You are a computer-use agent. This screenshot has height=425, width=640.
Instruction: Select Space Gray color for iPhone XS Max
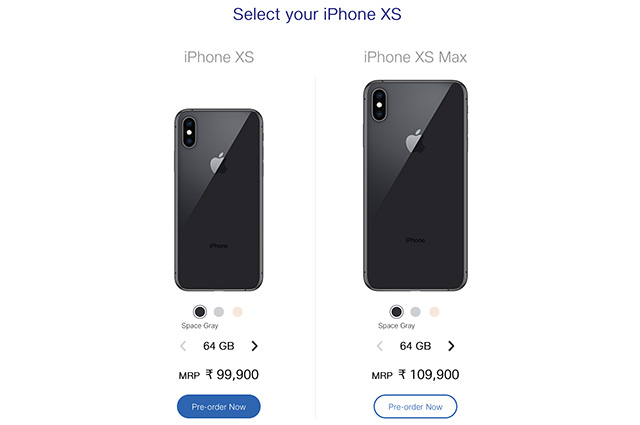[x=396, y=312]
